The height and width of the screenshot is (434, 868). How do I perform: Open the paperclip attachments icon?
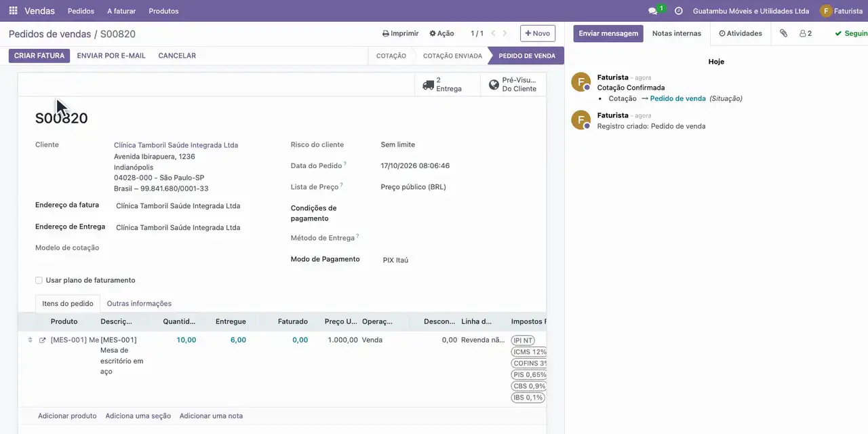783,33
